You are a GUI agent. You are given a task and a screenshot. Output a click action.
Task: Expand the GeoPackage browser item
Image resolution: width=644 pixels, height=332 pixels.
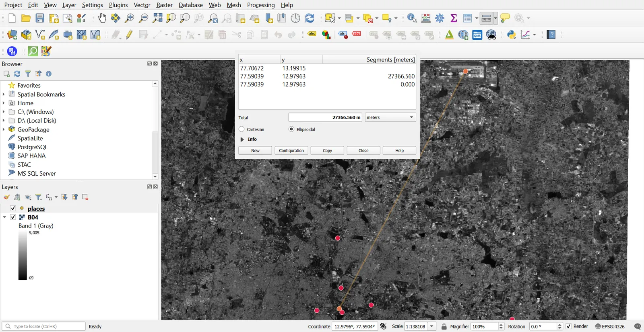tap(4, 129)
